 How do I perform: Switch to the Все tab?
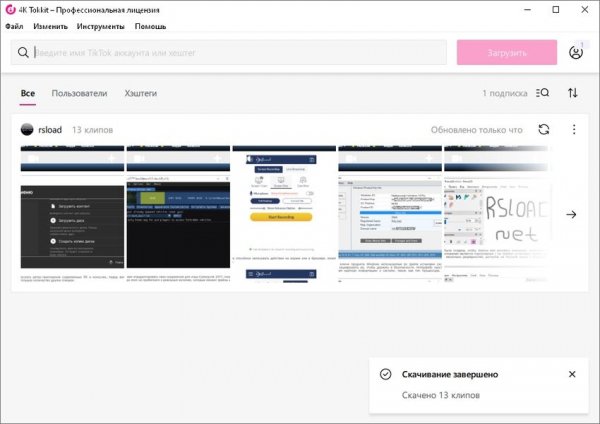click(28, 93)
